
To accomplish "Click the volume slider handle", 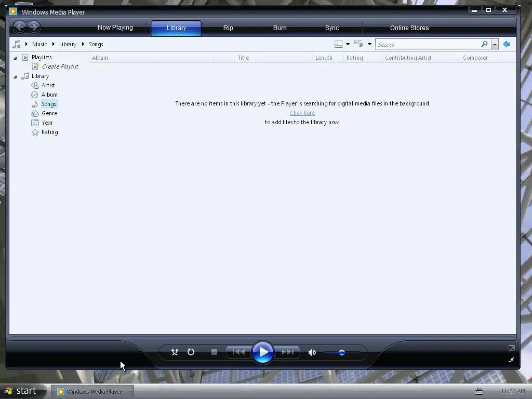I will 342,353.
